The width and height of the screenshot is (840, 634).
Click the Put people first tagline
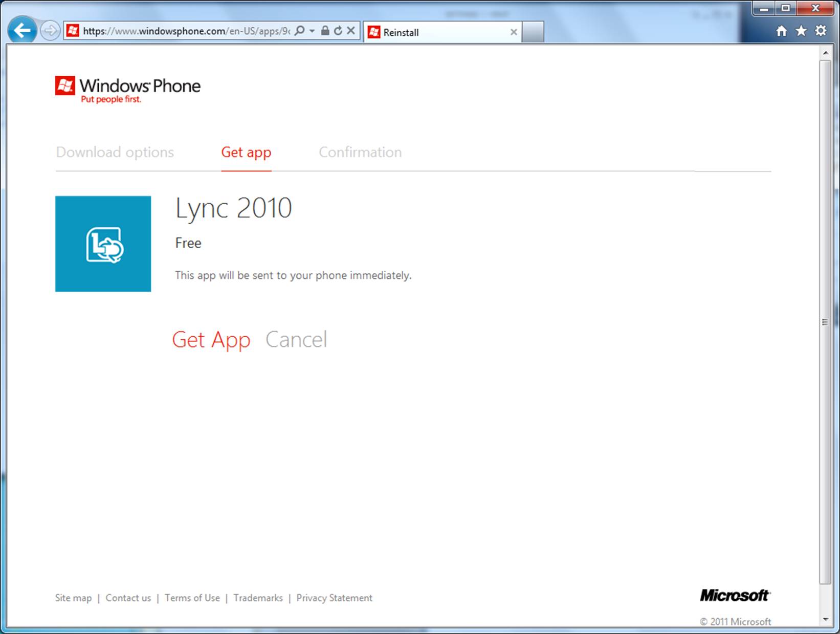(x=111, y=99)
